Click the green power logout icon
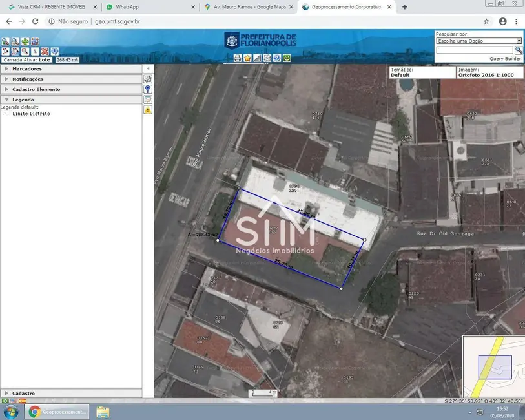This screenshot has width=525, height=420. 286,58
